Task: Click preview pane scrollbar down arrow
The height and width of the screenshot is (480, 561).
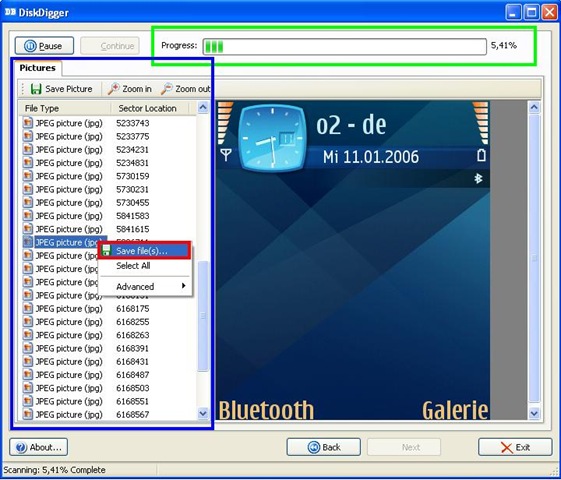Action: pyautogui.click(x=534, y=414)
